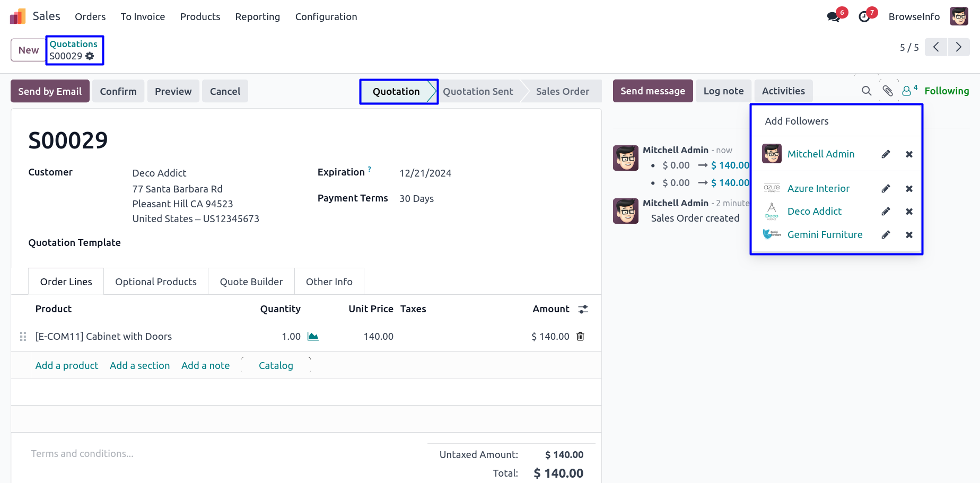
Task: Open forecast chart icon next to quantity
Action: point(313,336)
